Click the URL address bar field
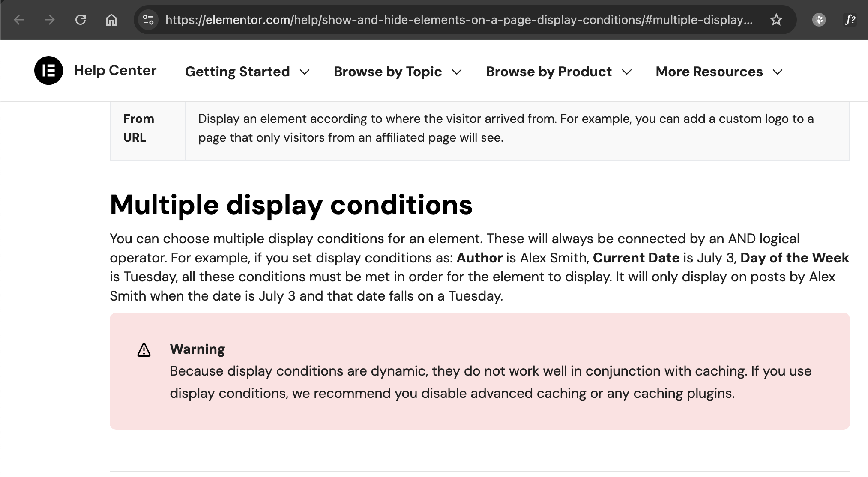868x477 pixels. (x=458, y=20)
